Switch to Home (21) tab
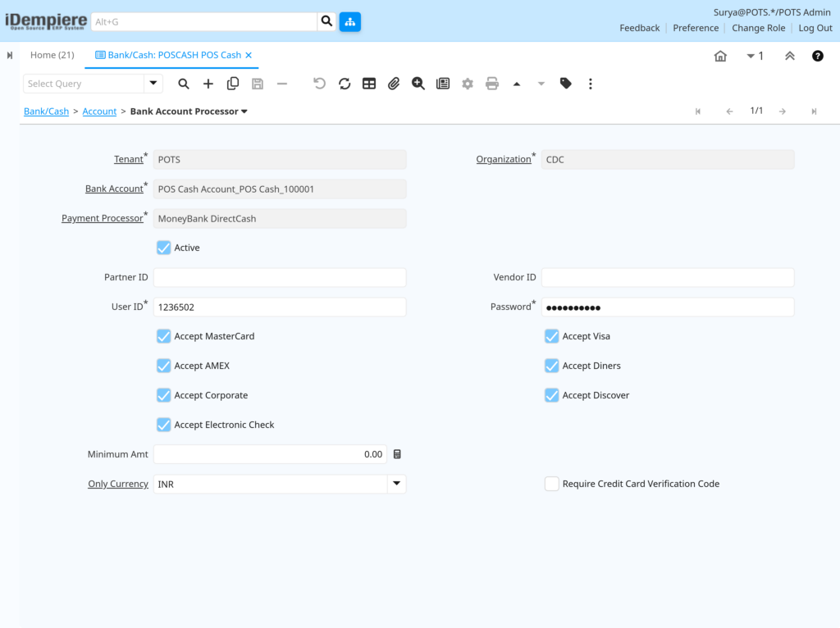The height and width of the screenshot is (628, 840). coord(52,55)
